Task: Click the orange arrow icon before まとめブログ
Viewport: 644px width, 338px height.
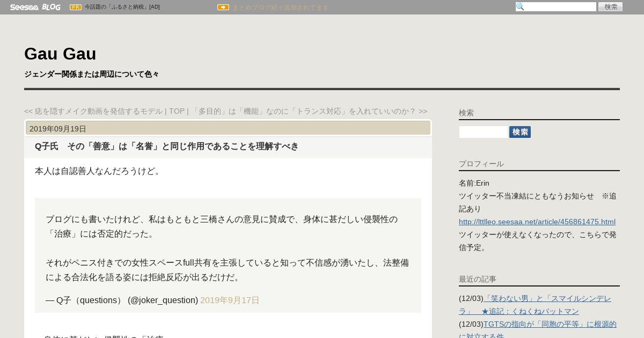Action: pyautogui.click(x=223, y=7)
